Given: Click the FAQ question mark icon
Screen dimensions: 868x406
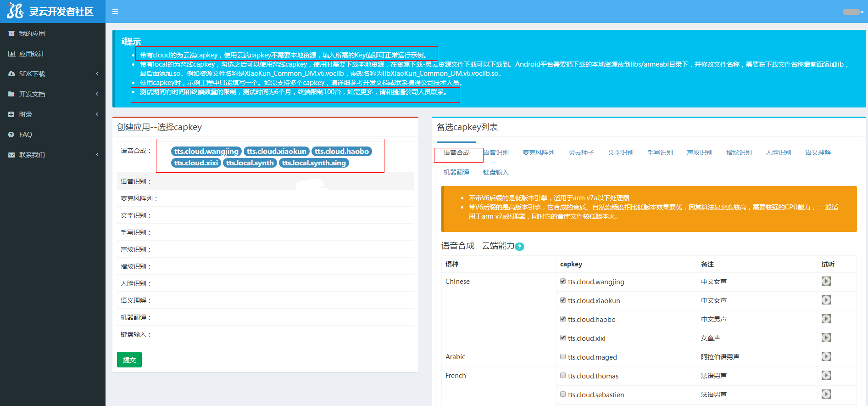Looking at the screenshot, I should (x=11, y=135).
